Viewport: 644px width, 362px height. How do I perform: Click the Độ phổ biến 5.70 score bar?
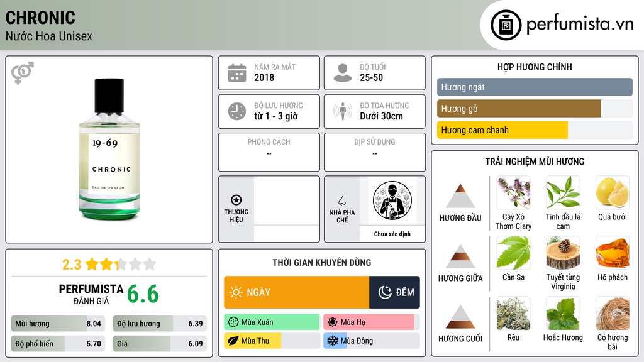[58, 344]
